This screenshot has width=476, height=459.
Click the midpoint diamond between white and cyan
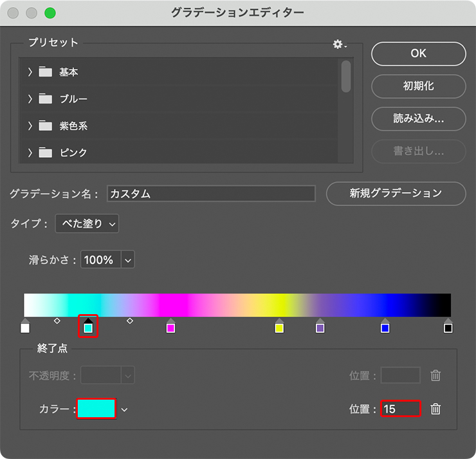coord(57,320)
